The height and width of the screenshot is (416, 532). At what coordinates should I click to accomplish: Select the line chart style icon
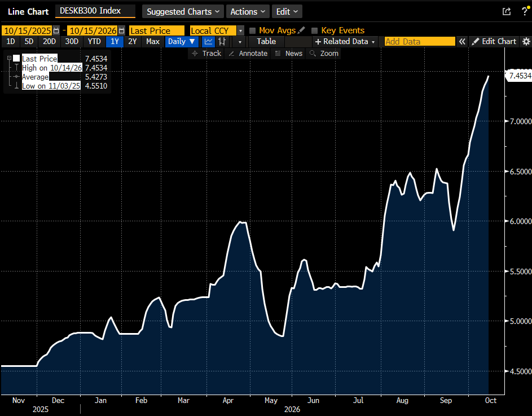[x=208, y=41]
